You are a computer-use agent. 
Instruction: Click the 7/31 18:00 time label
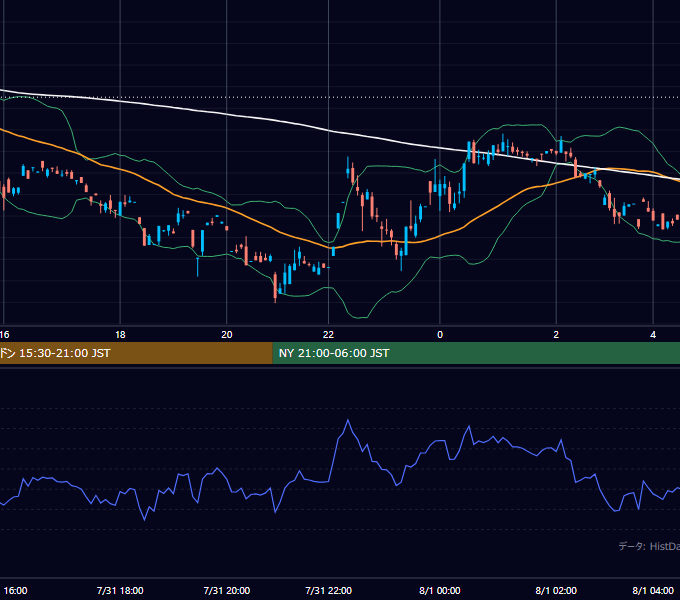pyautogui.click(x=120, y=590)
